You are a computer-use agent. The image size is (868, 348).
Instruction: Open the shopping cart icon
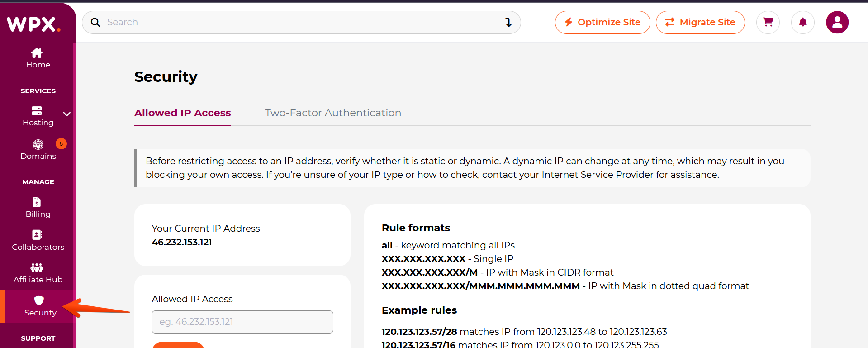[x=768, y=22]
